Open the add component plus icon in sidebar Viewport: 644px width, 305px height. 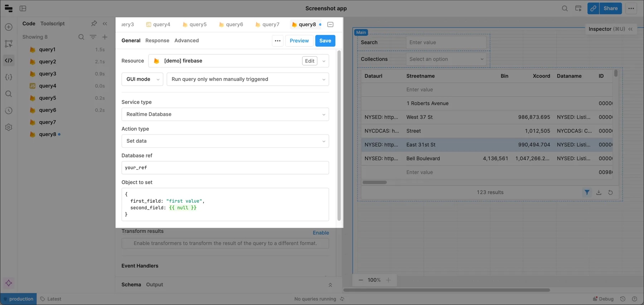tap(9, 27)
